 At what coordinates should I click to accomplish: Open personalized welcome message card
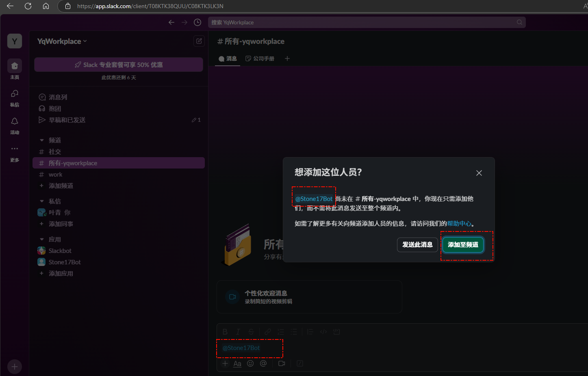(309, 297)
